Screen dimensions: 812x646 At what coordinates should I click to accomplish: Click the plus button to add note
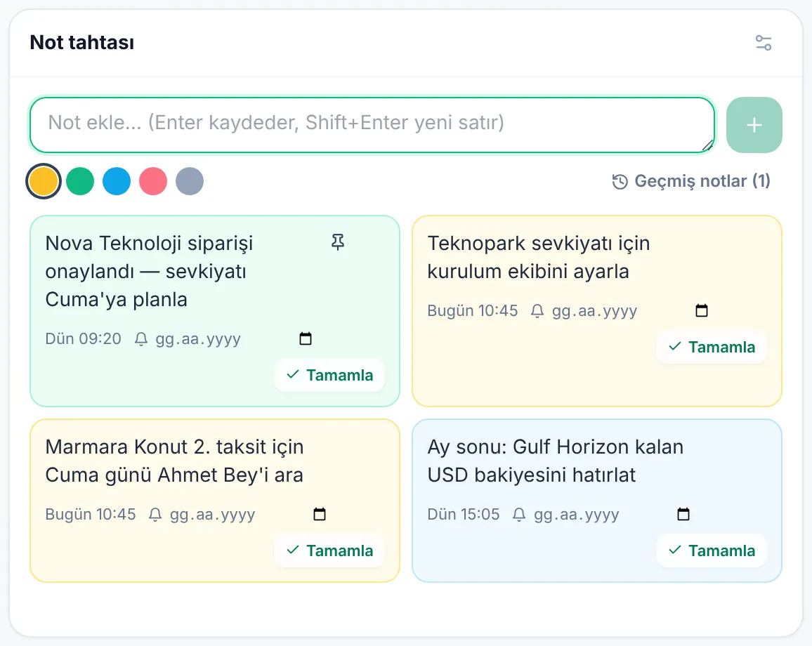click(x=754, y=125)
